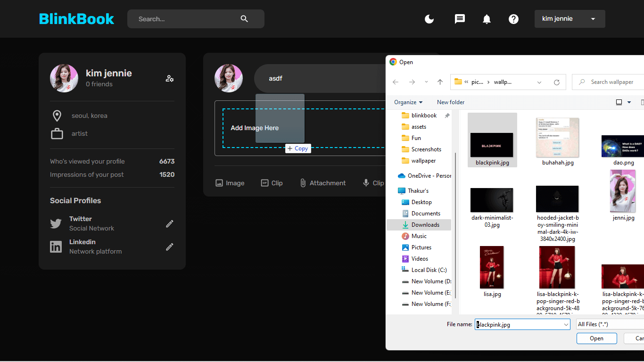This screenshot has height=362, width=644.
Task: Click the microphone Clip option
Action: click(373, 183)
